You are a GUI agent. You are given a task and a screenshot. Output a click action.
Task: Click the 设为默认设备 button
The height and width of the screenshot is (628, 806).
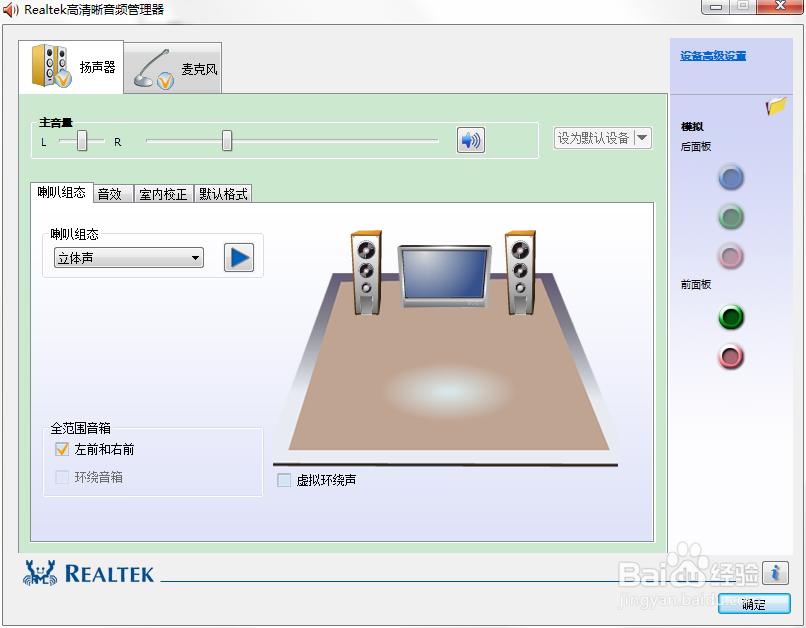(x=593, y=138)
